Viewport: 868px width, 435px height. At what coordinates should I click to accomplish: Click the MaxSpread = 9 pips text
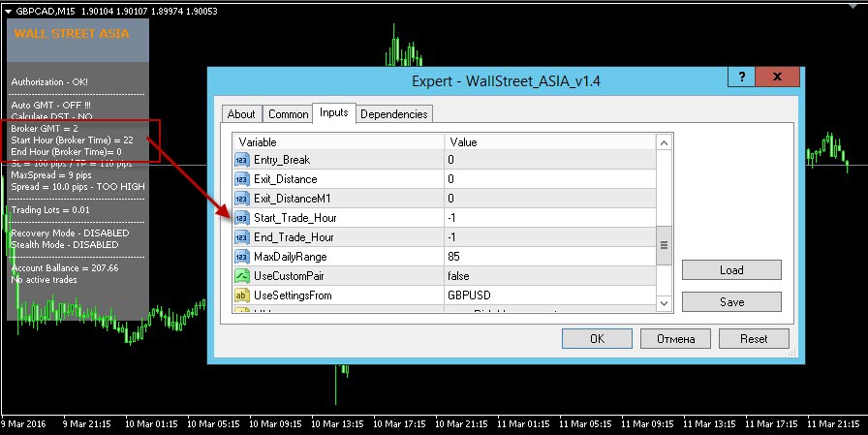[51, 175]
